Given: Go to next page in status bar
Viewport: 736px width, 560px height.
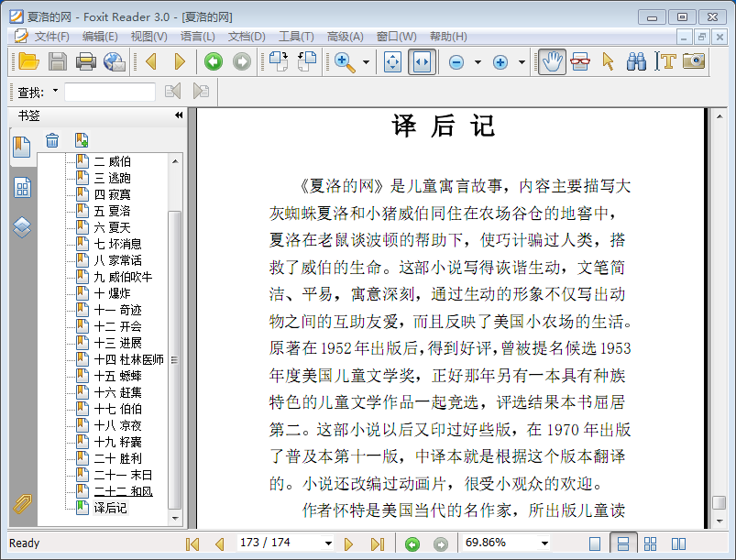Looking at the screenshot, I should click(x=348, y=544).
